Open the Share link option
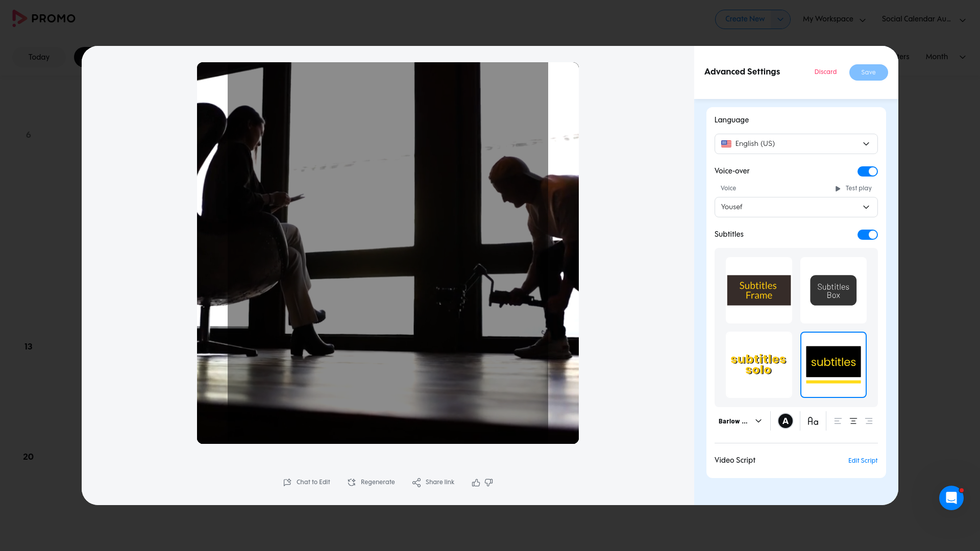980x551 pixels. [x=416, y=482]
